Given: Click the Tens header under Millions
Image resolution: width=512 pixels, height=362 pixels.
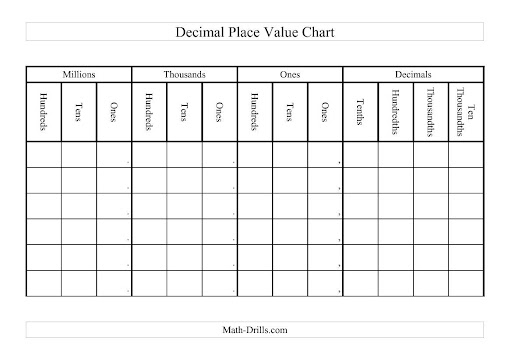Looking at the screenshot, I should pos(79,112).
